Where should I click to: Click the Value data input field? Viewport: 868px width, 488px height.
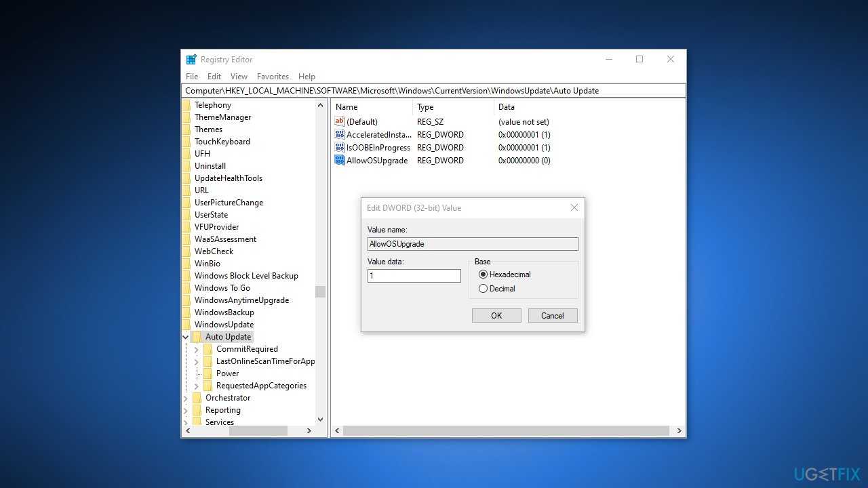(414, 276)
